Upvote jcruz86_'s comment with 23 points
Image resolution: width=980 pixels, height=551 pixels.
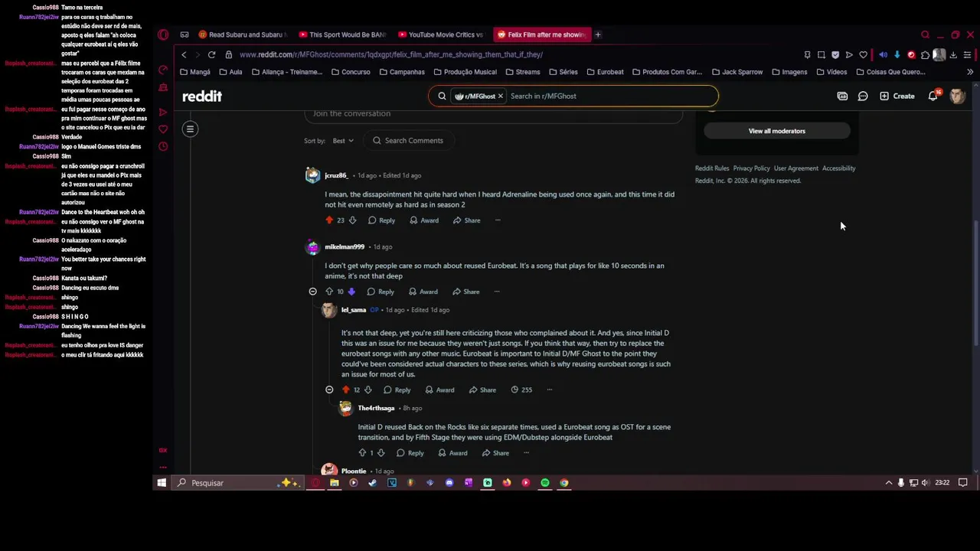coord(329,220)
